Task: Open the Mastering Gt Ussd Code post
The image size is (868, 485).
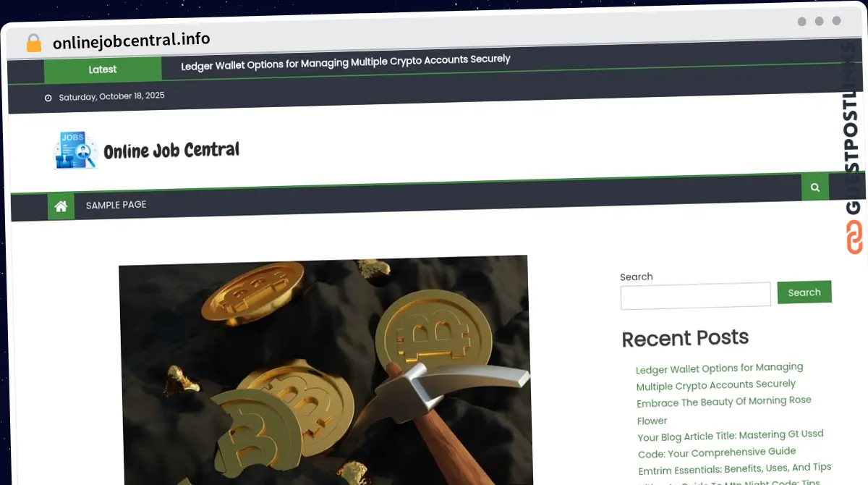Action: tap(730, 444)
